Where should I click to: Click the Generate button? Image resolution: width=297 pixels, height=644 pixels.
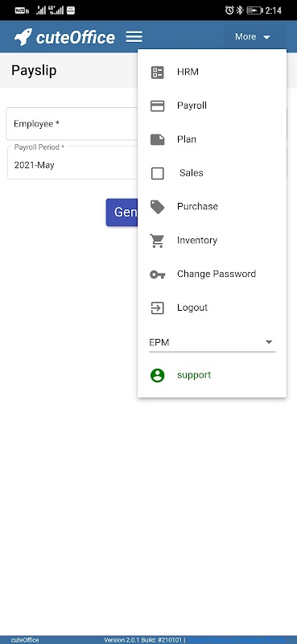point(122,213)
